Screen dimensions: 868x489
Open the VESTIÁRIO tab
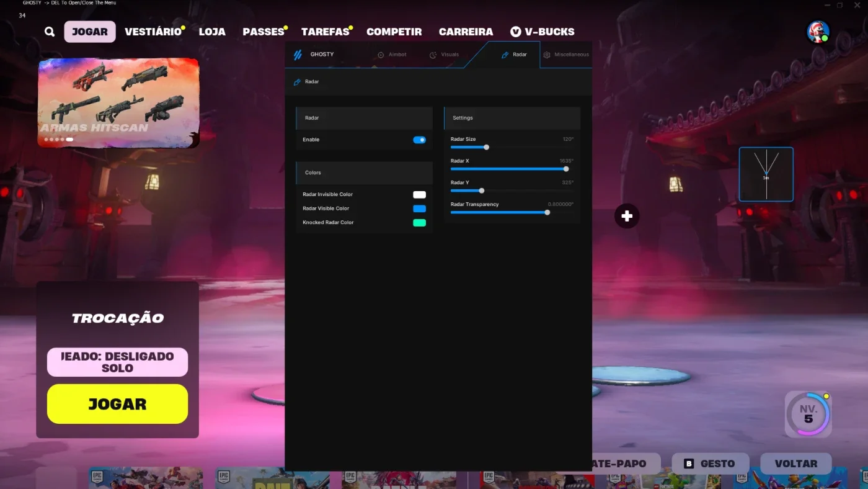point(153,32)
